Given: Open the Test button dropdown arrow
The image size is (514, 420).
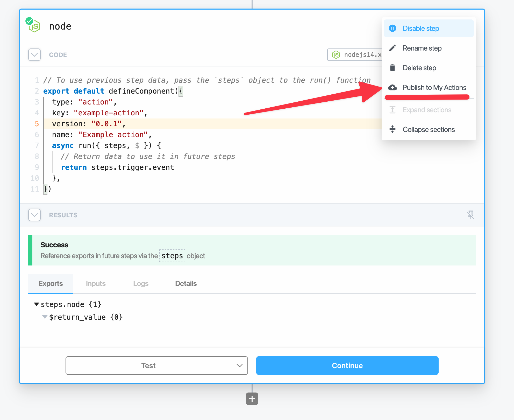Looking at the screenshot, I should pyautogui.click(x=239, y=365).
